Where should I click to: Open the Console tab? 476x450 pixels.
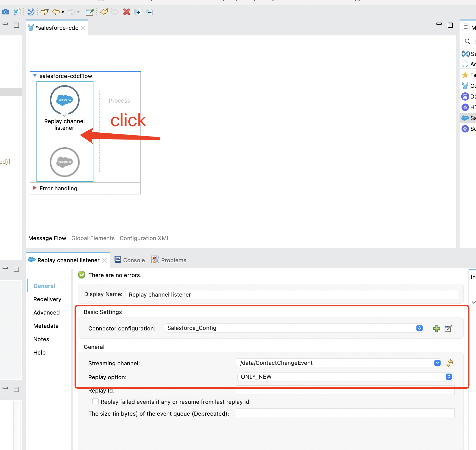[130, 260]
